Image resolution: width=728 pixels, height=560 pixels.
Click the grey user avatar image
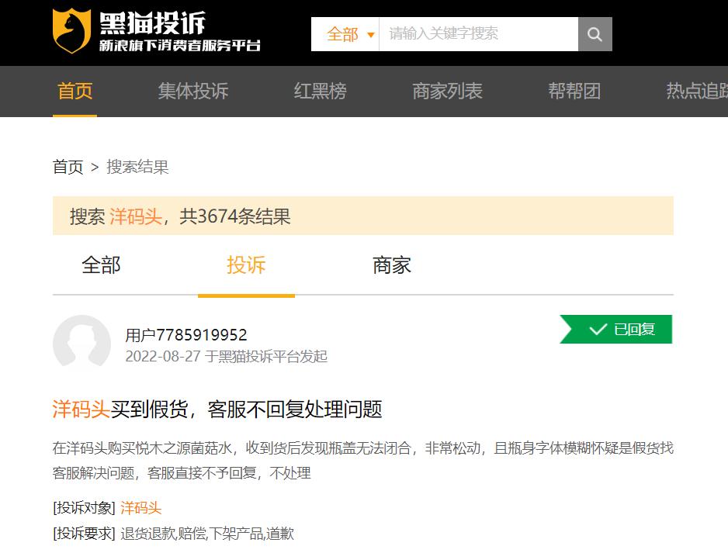(x=81, y=342)
